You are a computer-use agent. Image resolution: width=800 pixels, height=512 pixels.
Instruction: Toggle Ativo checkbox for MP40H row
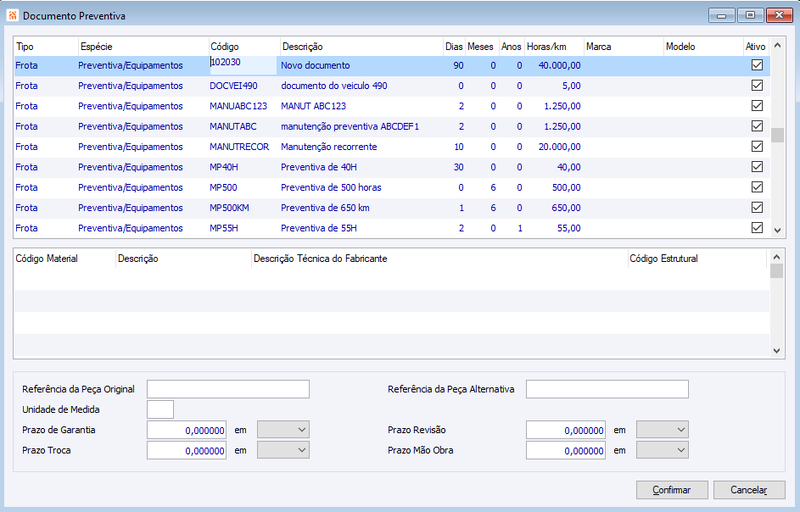coord(757,167)
